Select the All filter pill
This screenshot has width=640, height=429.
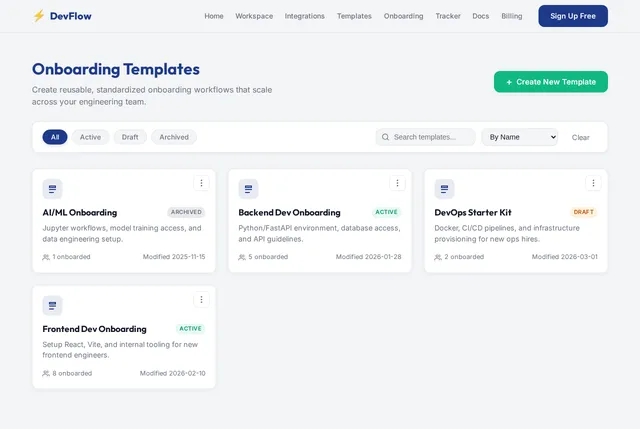point(55,137)
